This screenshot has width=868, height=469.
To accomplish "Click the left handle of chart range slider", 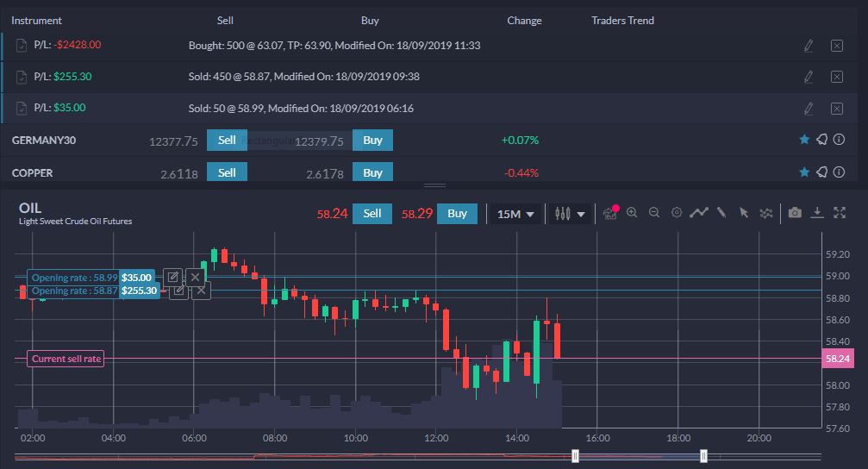I will coord(575,456).
